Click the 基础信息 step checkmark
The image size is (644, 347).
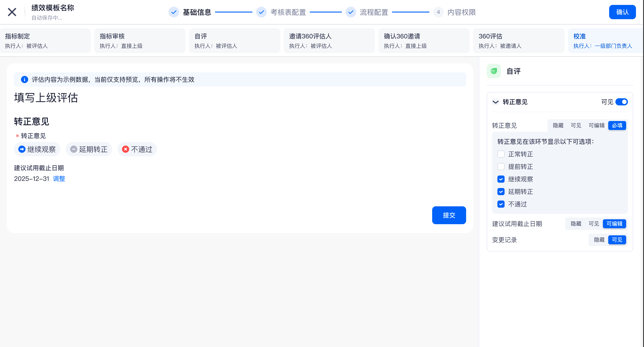[173, 12]
